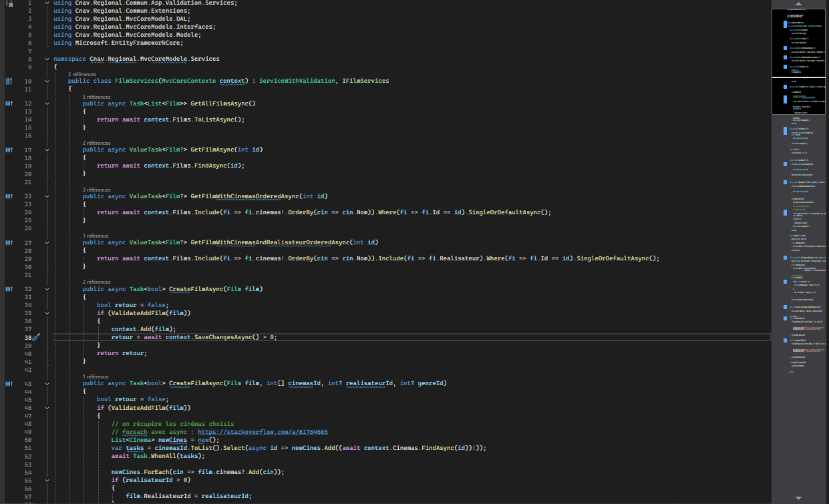Image resolution: width=829 pixels, height=504 pixels.
Task: Open the screwdriver quick actions icon on line 38
Action: pyautogui.click(x=36, y=337)
